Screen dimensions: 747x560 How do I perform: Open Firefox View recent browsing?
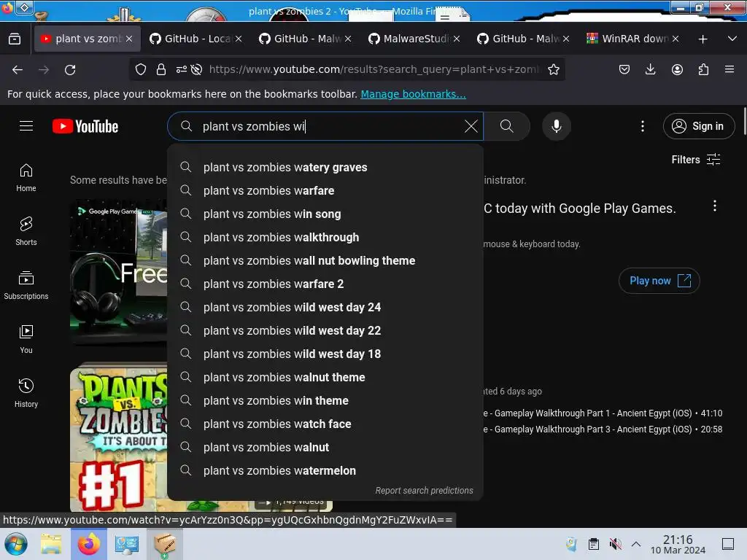click(x=15, y=39)
